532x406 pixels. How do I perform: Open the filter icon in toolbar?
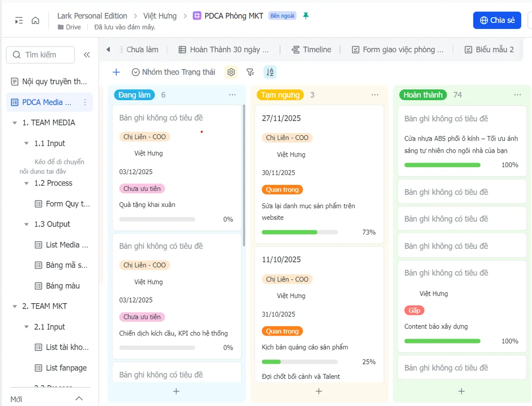(x=250, y=72)
